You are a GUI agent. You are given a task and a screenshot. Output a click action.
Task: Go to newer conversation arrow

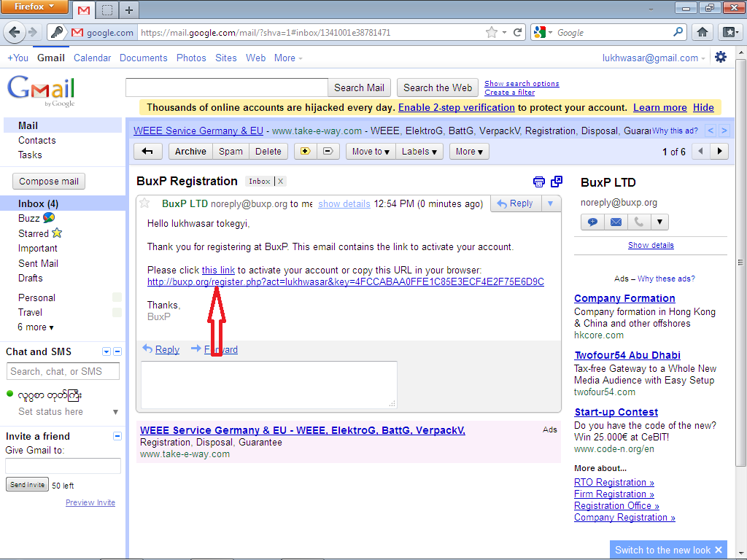point(700,152)
